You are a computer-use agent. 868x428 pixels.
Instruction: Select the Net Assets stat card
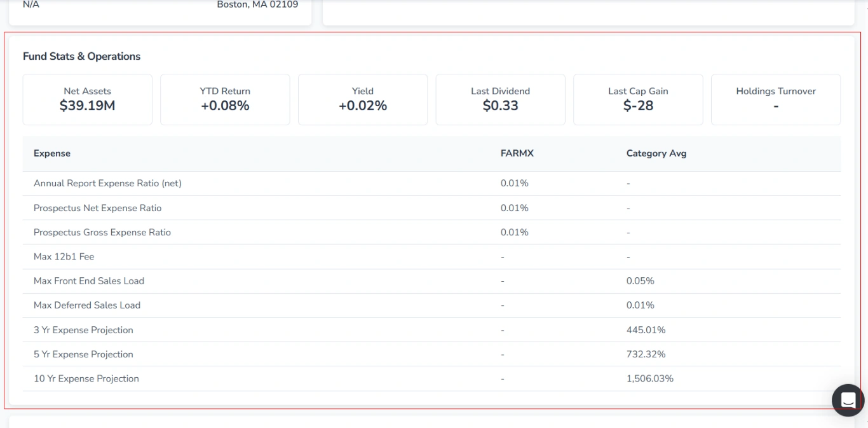tap(87, 99)
